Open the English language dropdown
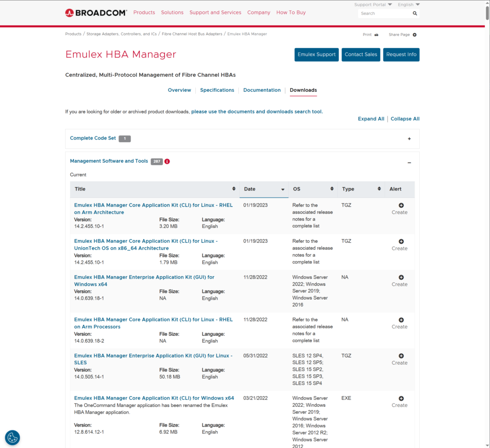This screenshot has height=448, width=490. pos(409,5)
